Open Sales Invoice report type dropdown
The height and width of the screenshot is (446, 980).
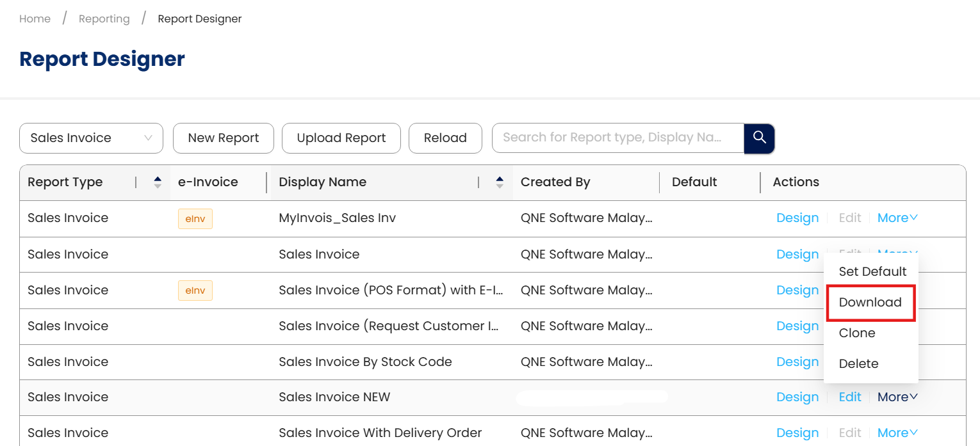[92, 138]
